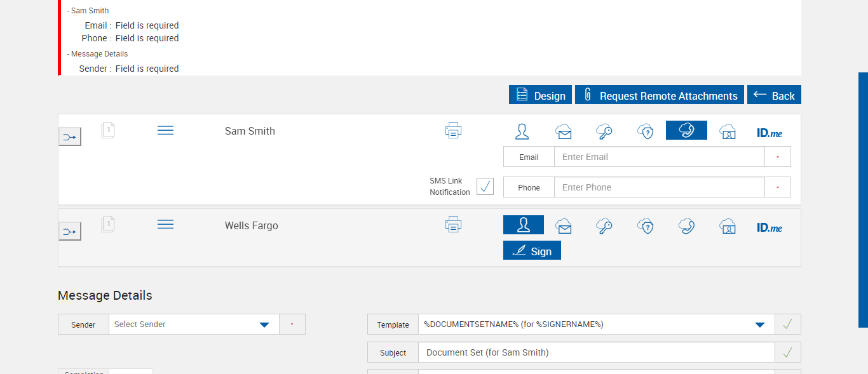Click the Enter Email input field
Screen dimensions: 868x374
pyautogui.click(x=658, y=157)
